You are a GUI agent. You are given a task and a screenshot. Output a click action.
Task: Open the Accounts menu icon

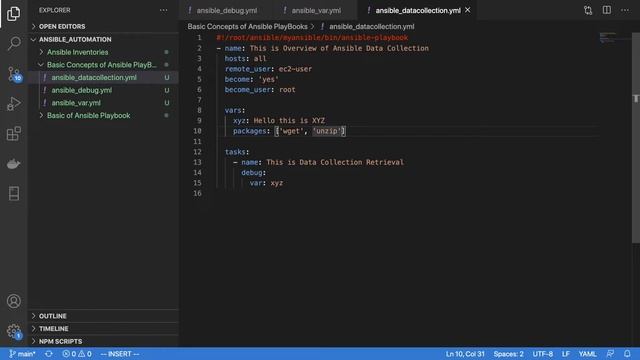point(13,301)
